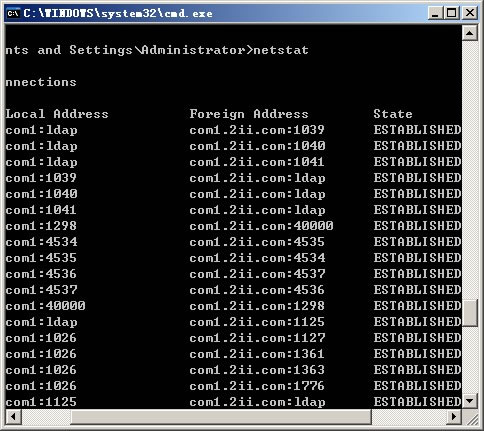The height and width of the screenshot is (431, 484).
Task: Maximize the cmd.exe window
Action: [452, 13]
